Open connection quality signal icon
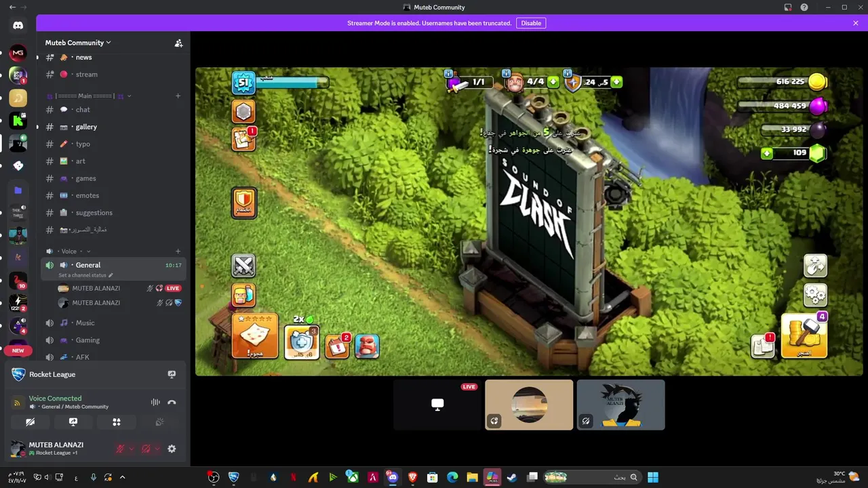Screen dimensions: 868x488 pyautogui.click(x=18, y=403)
